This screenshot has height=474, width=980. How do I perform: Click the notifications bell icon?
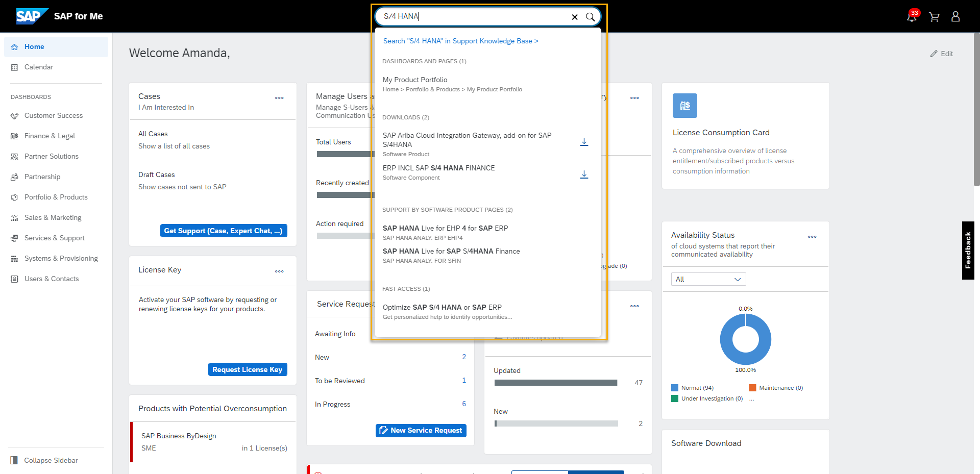(x=911, y=17)
